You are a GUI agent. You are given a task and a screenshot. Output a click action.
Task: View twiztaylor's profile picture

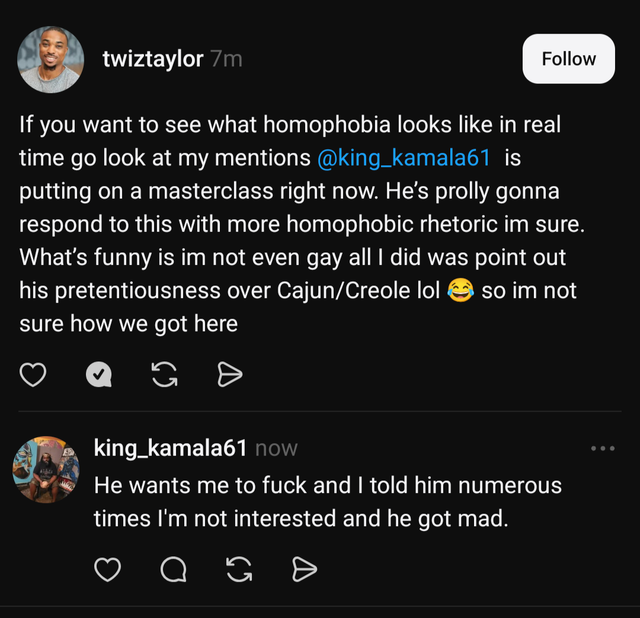pyautogui.click(x=50, y=59)
